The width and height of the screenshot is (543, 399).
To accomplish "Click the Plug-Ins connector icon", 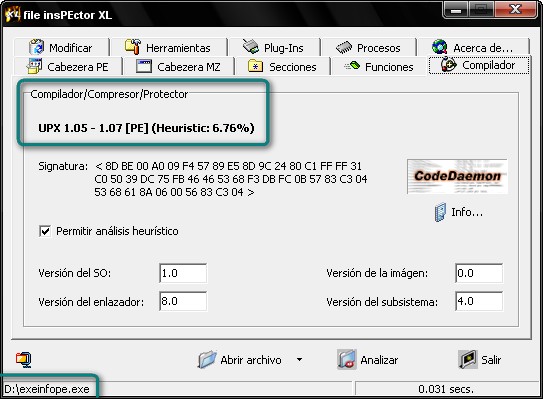I will coord(251,47).
